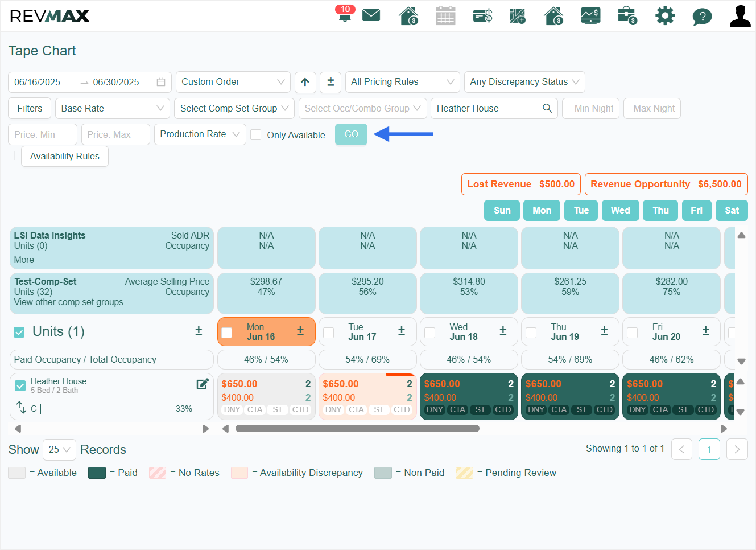Click the swap arrows icon under Heather House
Viewport: 756px width, 550px height.
(x=21, y=408)
